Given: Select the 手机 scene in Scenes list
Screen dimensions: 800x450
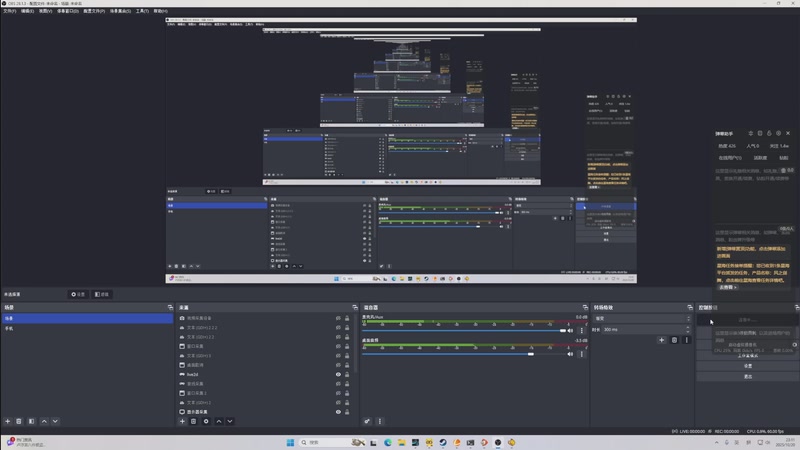Looking at the screenshot, I should pyautogui.click(x=87, y=329).
